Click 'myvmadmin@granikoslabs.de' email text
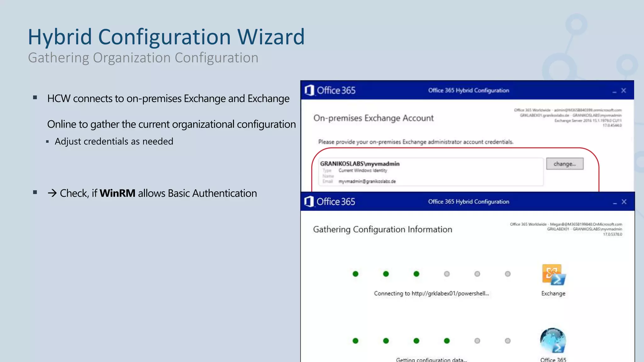The height and width of the screenshot is (362, 644). (367, 181)
